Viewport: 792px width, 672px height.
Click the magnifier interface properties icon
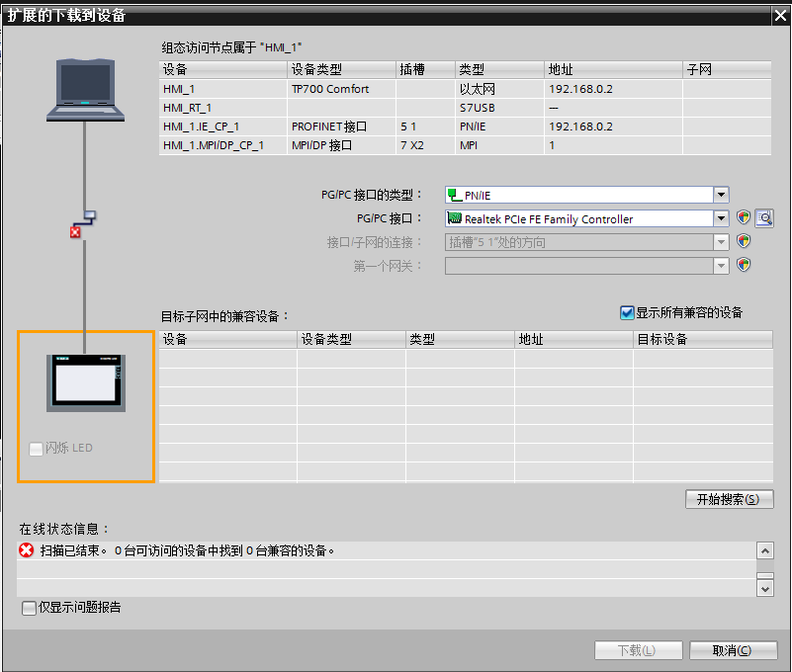pos(763,218)
